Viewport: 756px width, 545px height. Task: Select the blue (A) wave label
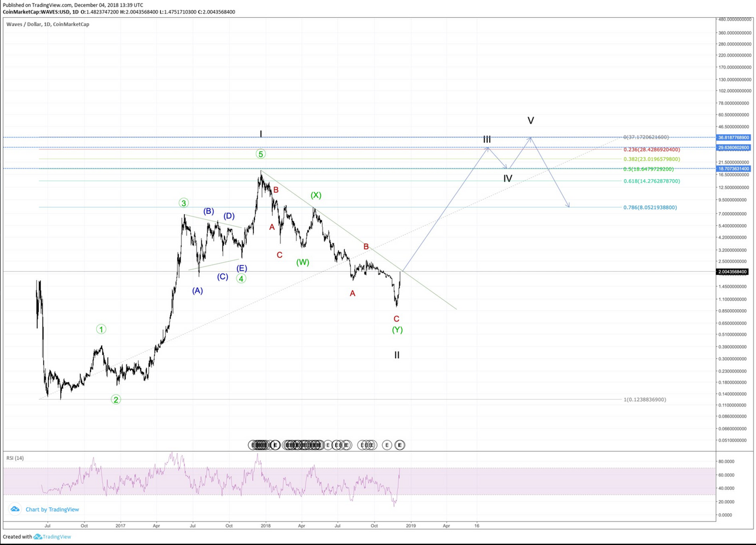[197, 291]
